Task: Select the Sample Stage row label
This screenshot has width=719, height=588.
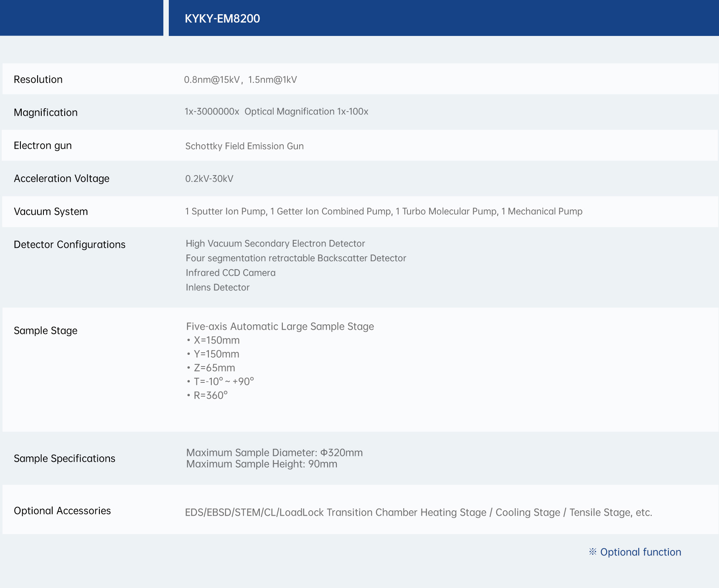Action: [x=46, y=331]
